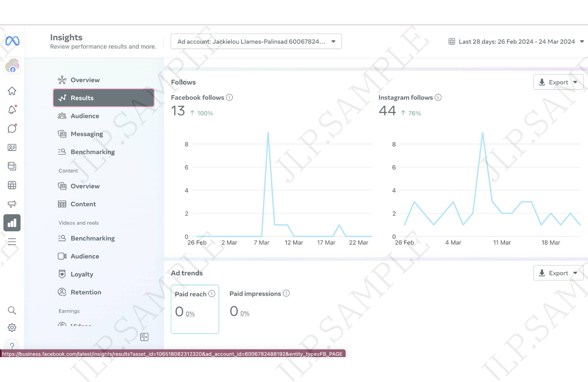This screenshot has height=382, width=588.
Task: Click the Insights bar chart icon
Action: (12, 223)
